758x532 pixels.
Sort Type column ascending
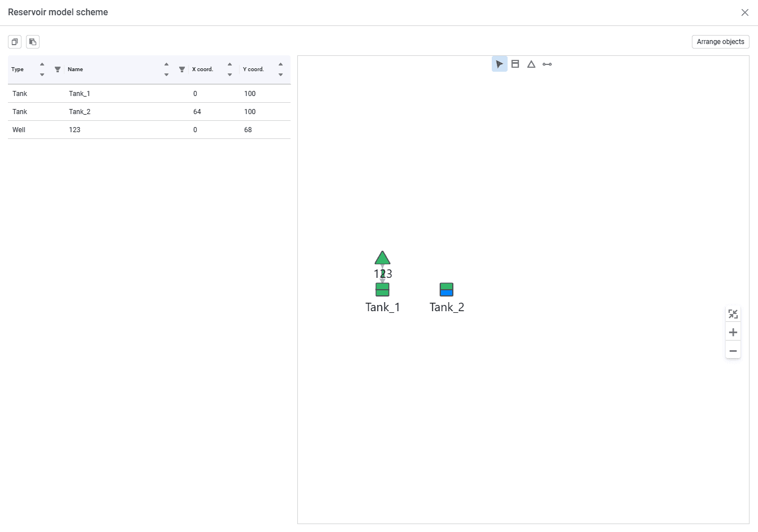[42, 64]
